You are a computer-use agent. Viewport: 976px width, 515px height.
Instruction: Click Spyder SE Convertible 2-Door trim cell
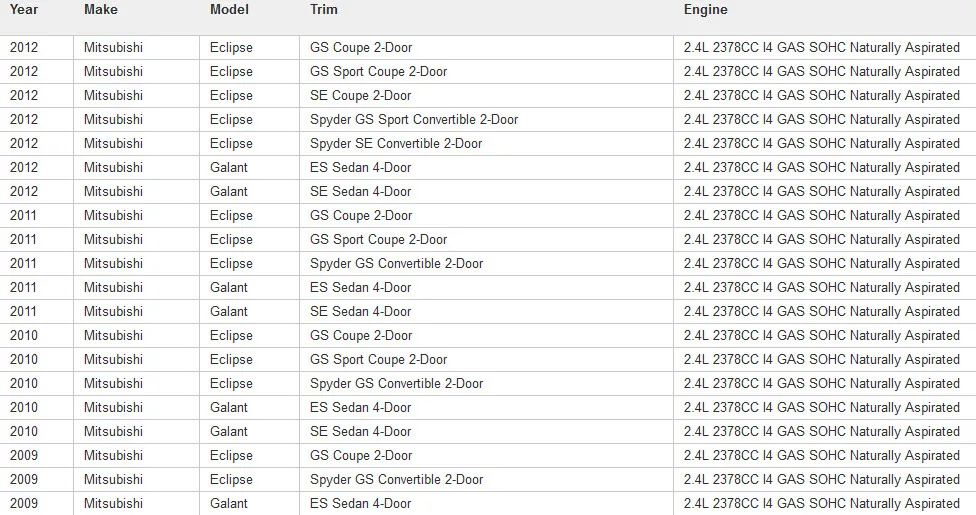[x=486, y=144]
